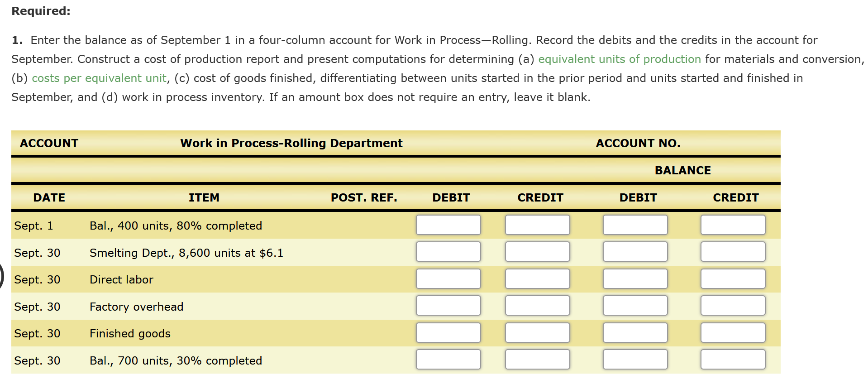
Task: Select the Finished goods Debit amount box
Action: click(448, 332)
